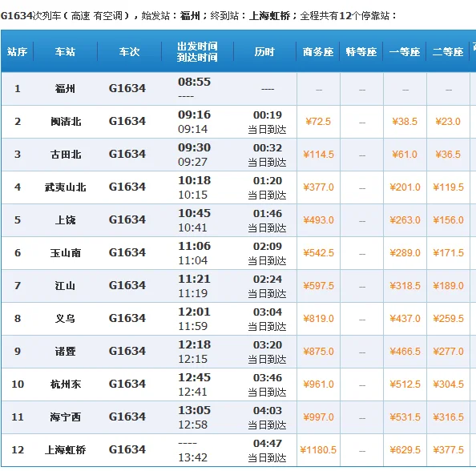Click departure time 10:18

click(194, 180)
